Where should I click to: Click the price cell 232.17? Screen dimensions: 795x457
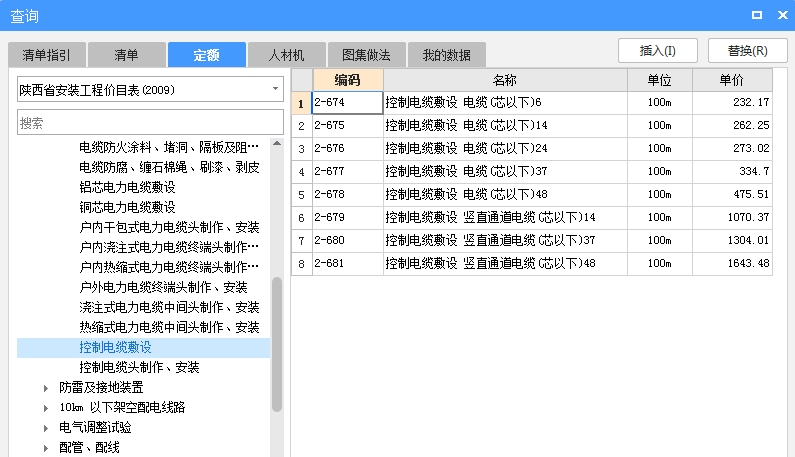[x=732, y=102]
